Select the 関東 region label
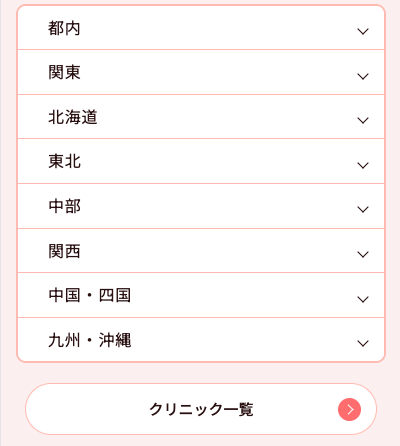Viewport: 400px width, 446px height. [64, 72]
